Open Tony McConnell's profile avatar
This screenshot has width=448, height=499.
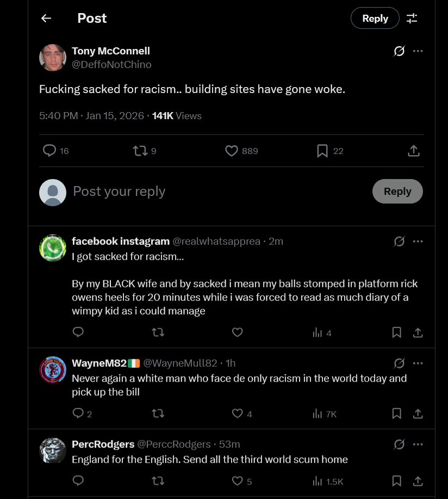(x=53, y=58)
